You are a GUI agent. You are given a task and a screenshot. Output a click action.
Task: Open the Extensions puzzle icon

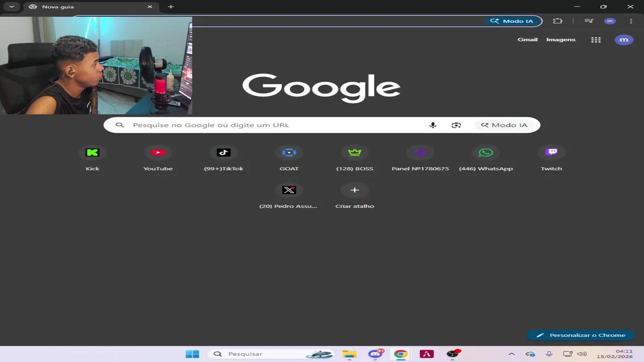click(x=557, y=21)
